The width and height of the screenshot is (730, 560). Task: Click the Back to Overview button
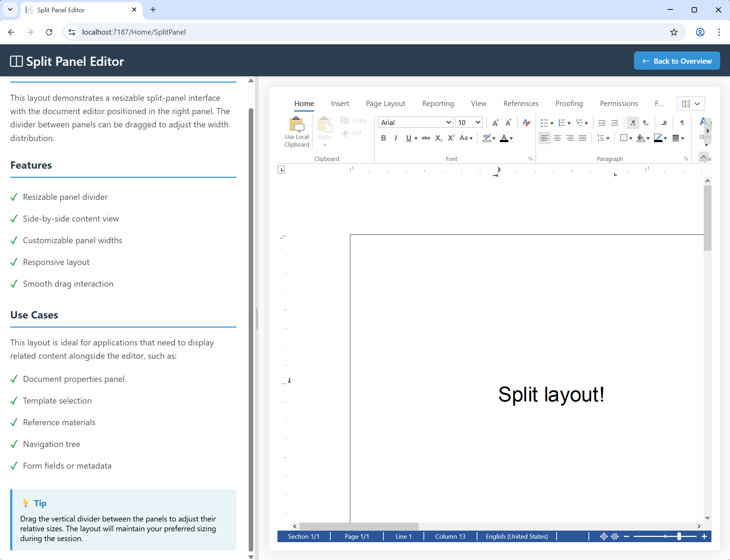pos(676,61)
